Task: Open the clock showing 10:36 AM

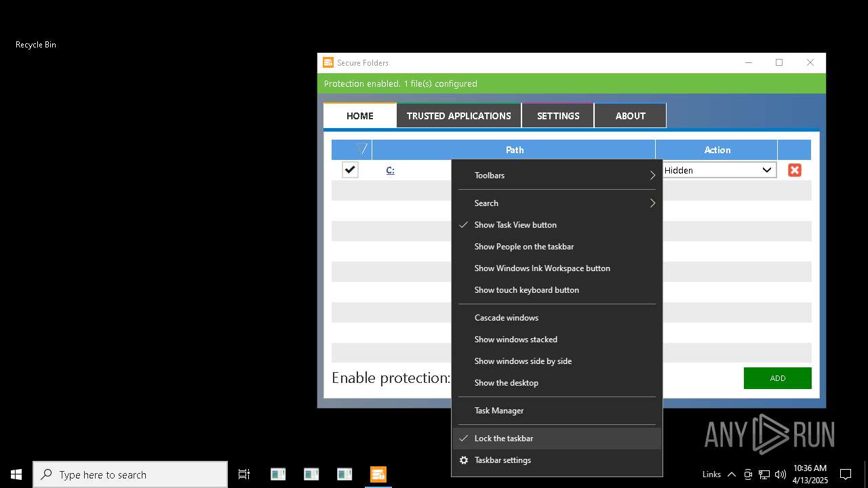Action: (x=810, y=474)
